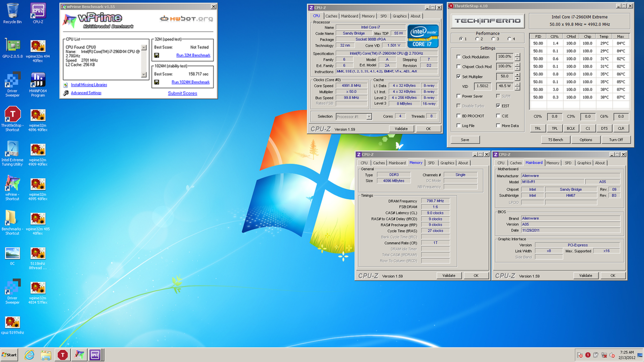
Task: Enable Chipset Clock Mod checkbox
Action: [x=459, y=67]
